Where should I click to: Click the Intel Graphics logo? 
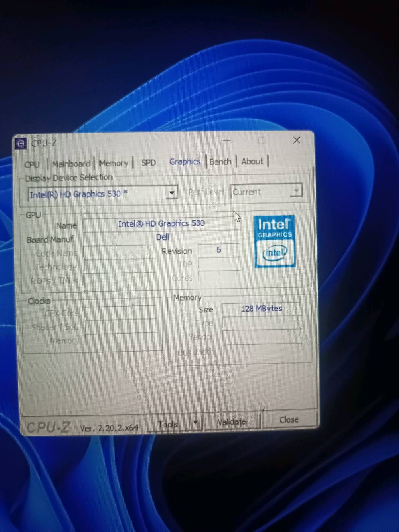[275, 241]
